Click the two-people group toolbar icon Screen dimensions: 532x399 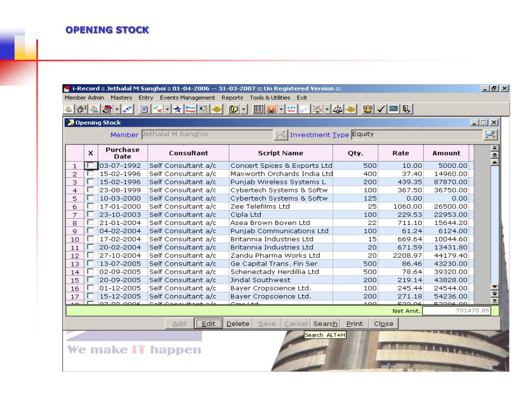pyautogui.click(x=95, y=109)
